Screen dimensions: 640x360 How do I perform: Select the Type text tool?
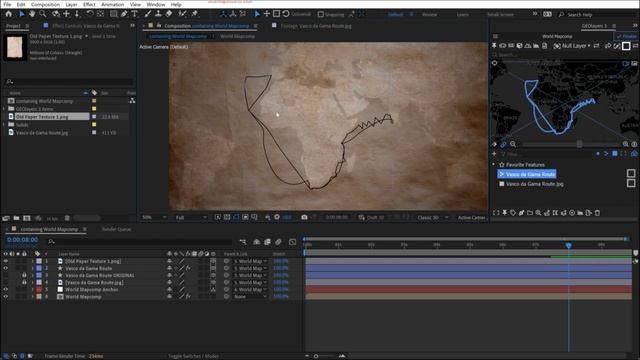[134, 14]
